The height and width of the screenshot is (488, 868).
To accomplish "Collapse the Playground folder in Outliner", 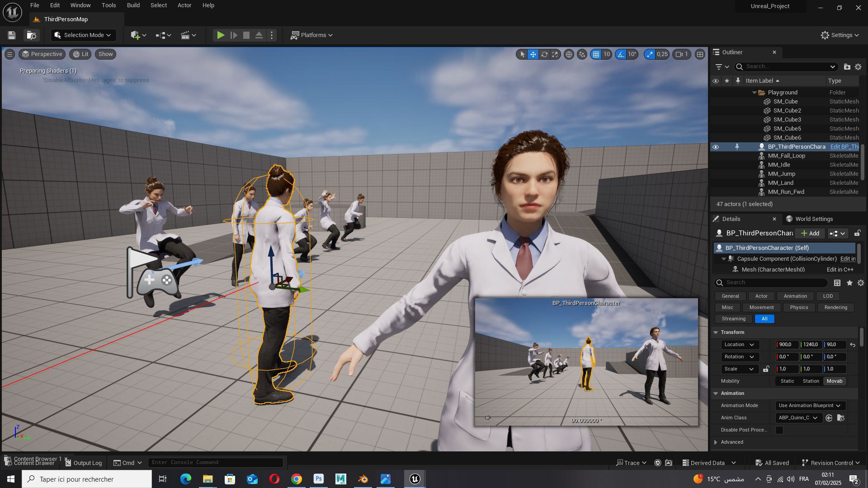I will pyautogui.click(x=755, y=93).
